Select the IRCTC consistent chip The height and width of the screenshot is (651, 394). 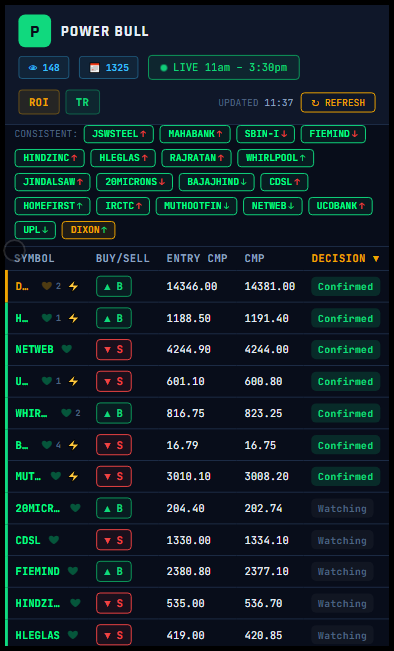(123, 206)
